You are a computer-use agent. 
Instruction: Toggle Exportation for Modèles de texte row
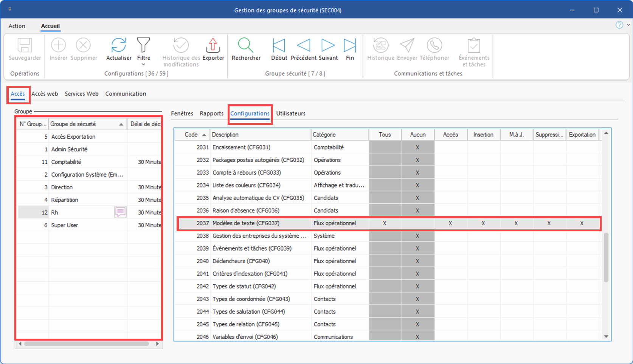click(x=582, y=223)
